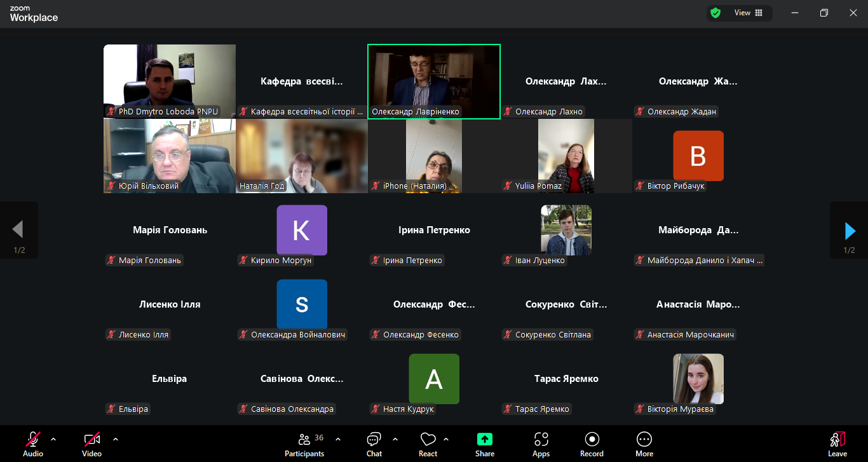Open the View layout menu
868x462 pixels.
(x=748, y=13)
